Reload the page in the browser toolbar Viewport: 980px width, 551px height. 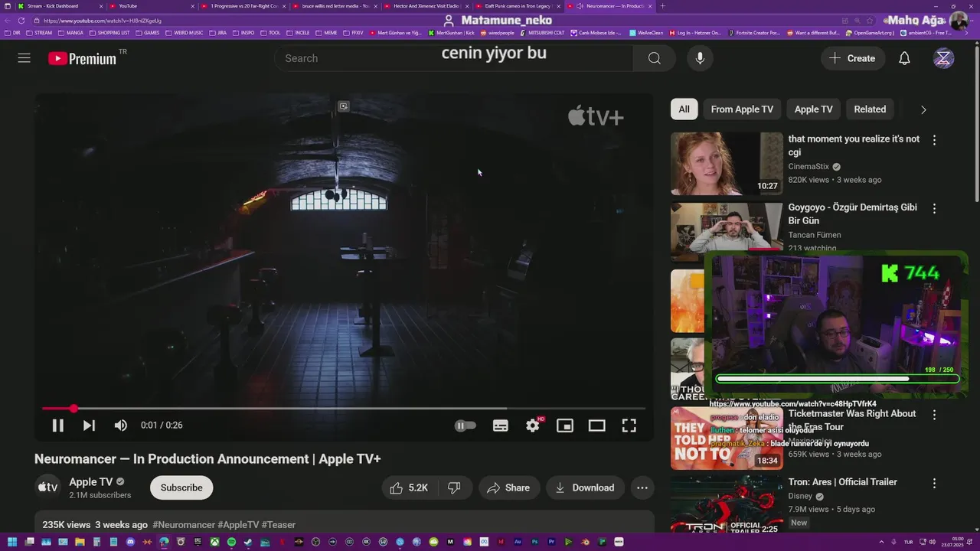[x=21, y=21]
